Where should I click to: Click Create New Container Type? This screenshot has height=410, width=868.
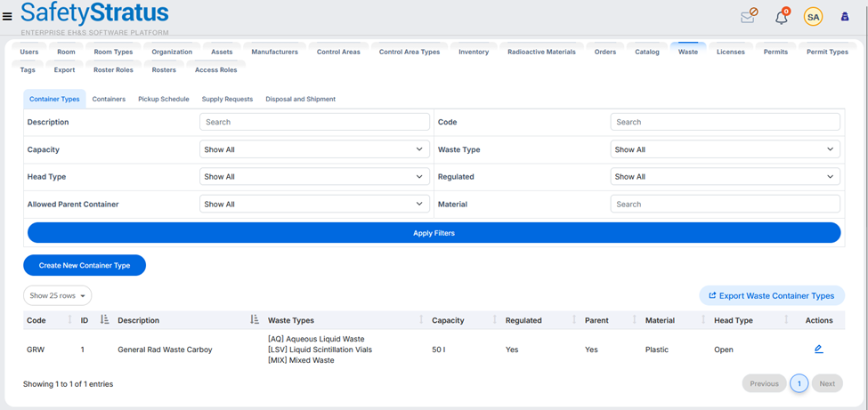click(85, 266)
